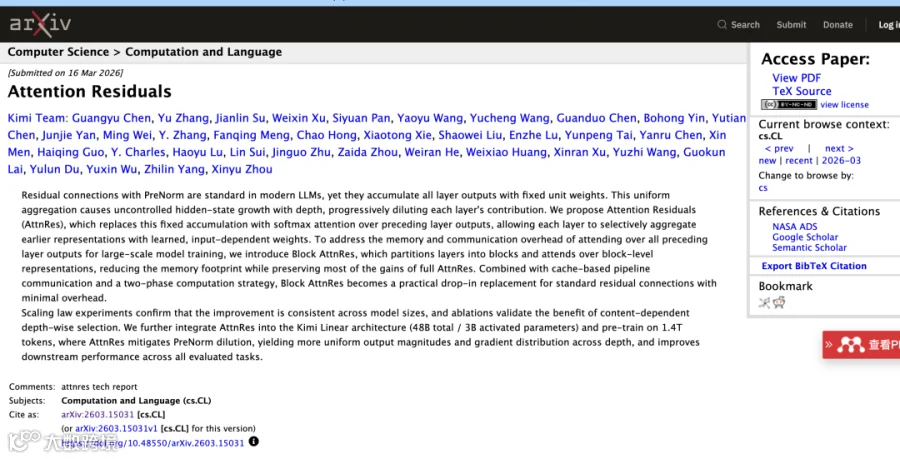
Task: Change browse context to cs
Action: tap(763, 188)
